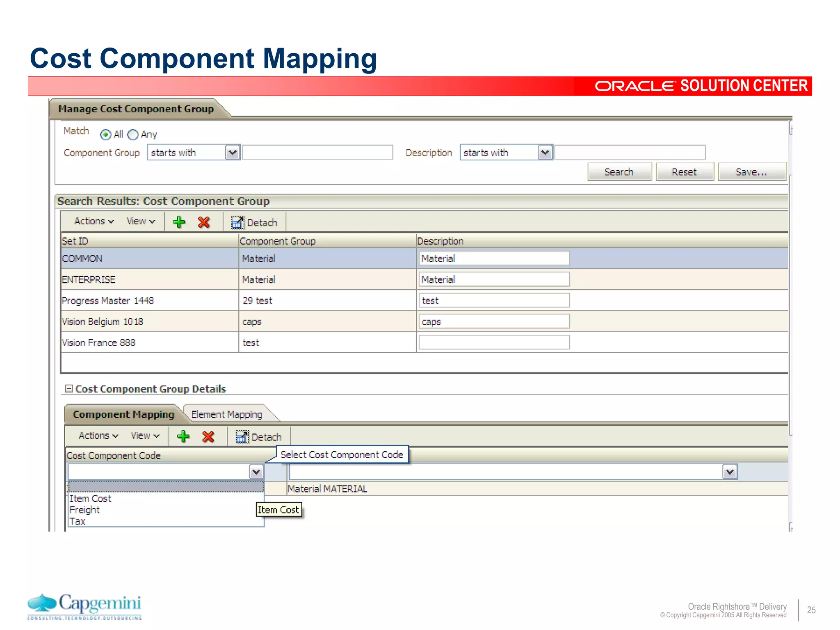Open Actions menu in Search Results toolbar
Viewport: 840px width, 630px height.
tap(94, 221)
